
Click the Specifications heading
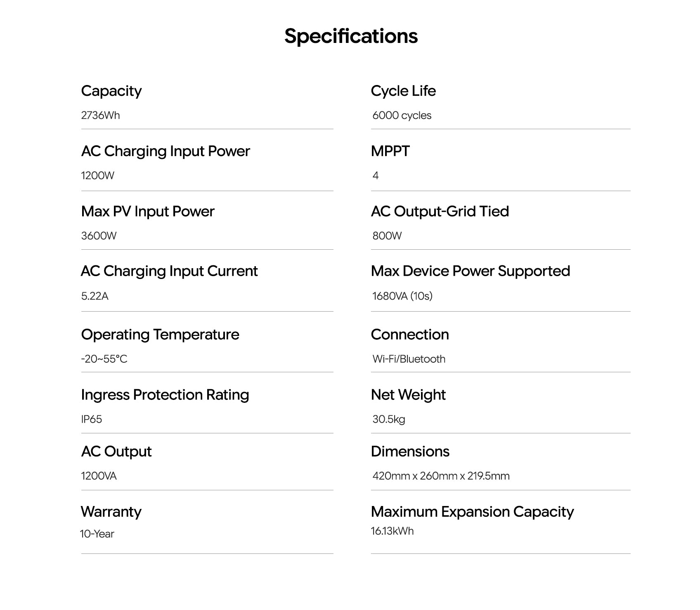point(351,36)
